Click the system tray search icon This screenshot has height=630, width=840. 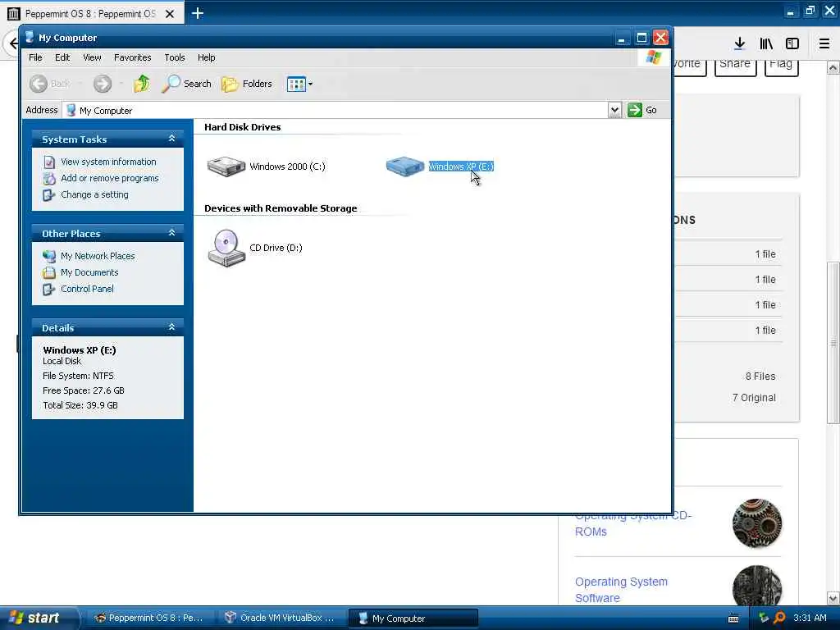pos(779,619)
